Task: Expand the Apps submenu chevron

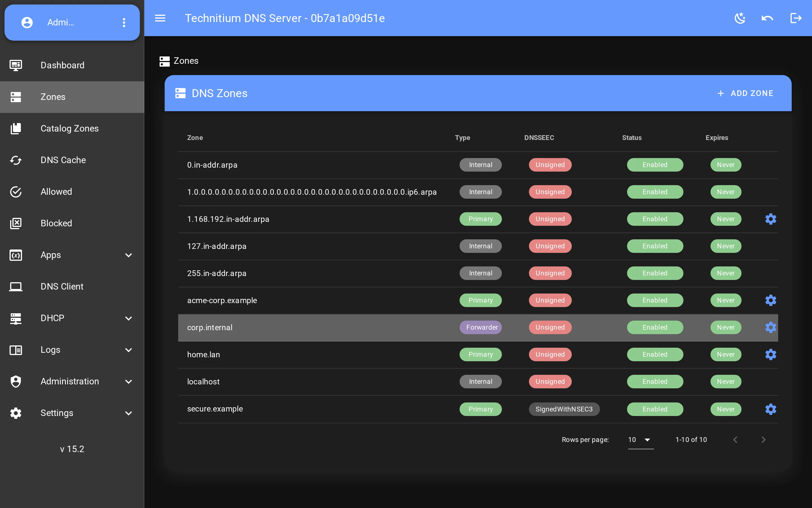Action: (129, 255)
